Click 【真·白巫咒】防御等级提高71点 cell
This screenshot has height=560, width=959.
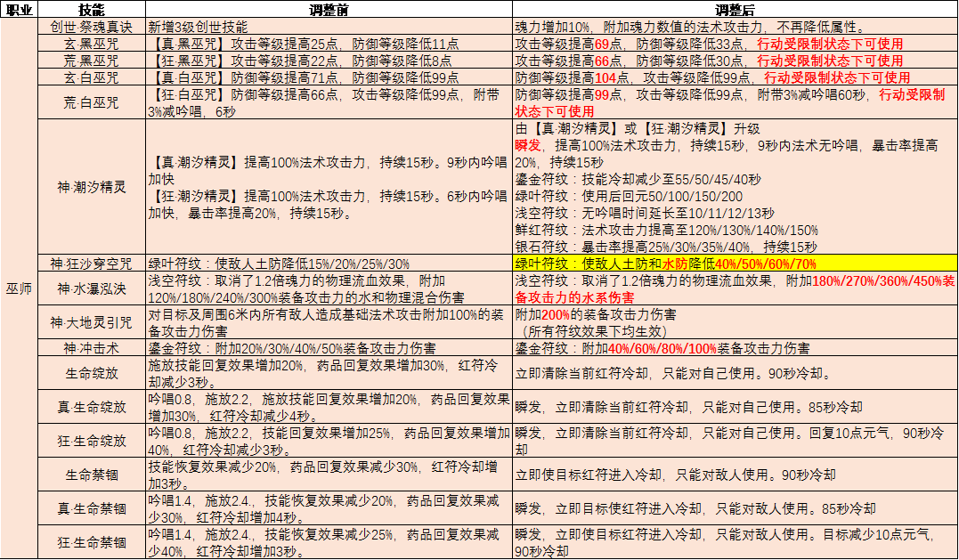pos(329,77)
